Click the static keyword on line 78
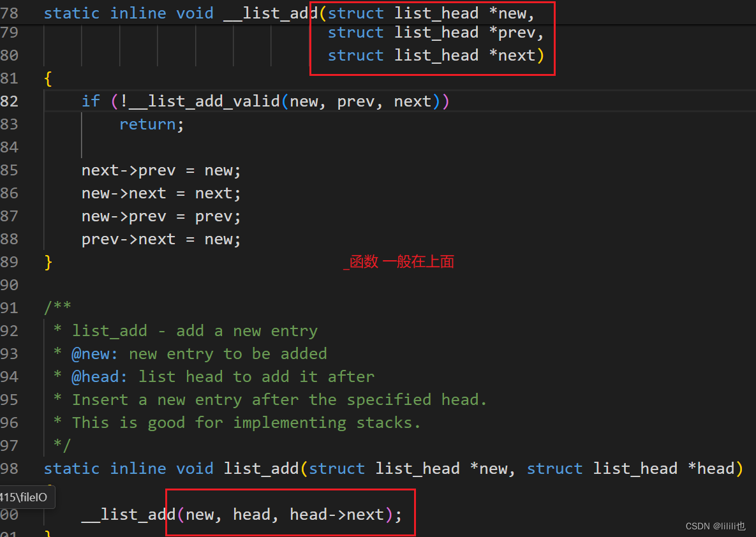 (71, 12)
